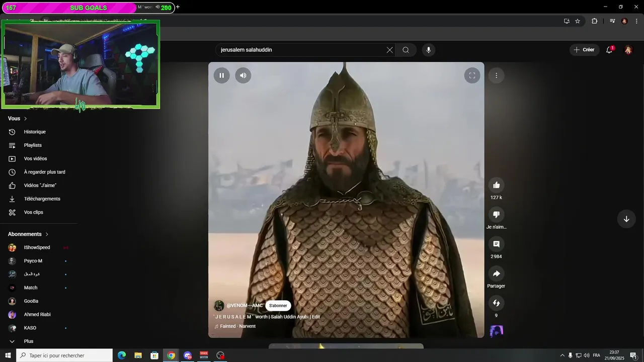
Task: Bookmark this page with the star icon
Action: (578, 21)
